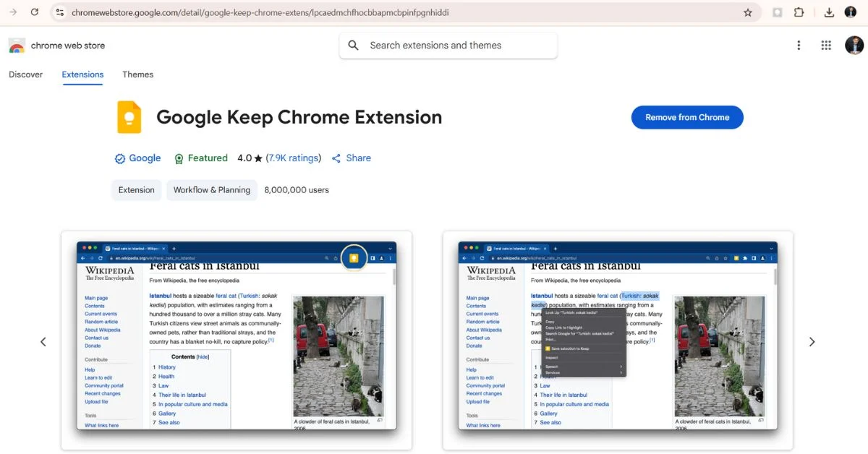The height and width of the screenshot is (454, 868).
Task: Click the Share link
Action: (358, 158)
